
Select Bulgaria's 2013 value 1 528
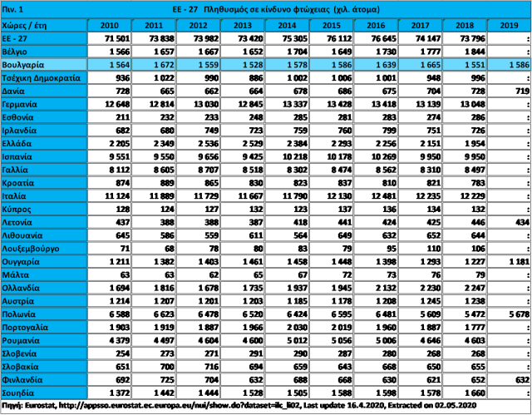point(242,65)
